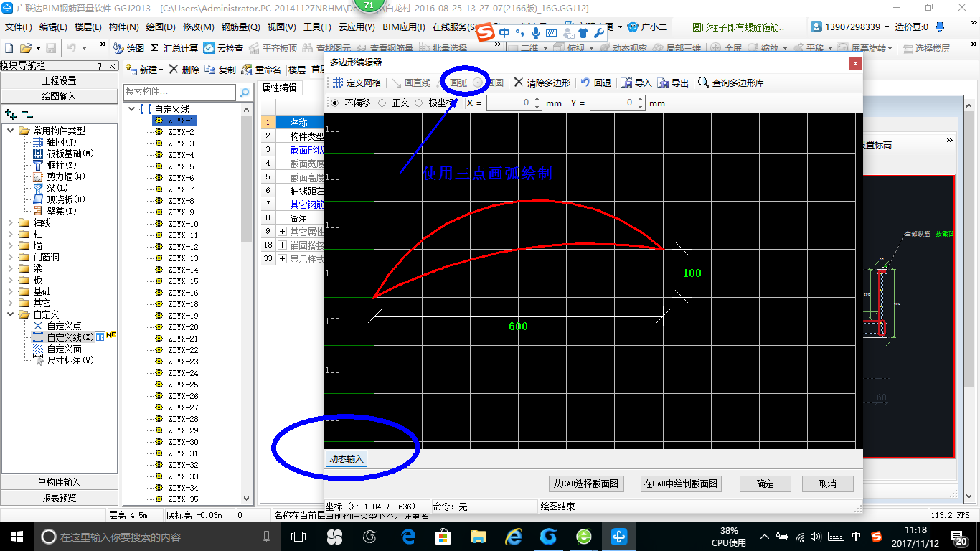The width and height of the screenshot is (980, 551).
Task: Click the 确定 button
Action: pos(765,484)
